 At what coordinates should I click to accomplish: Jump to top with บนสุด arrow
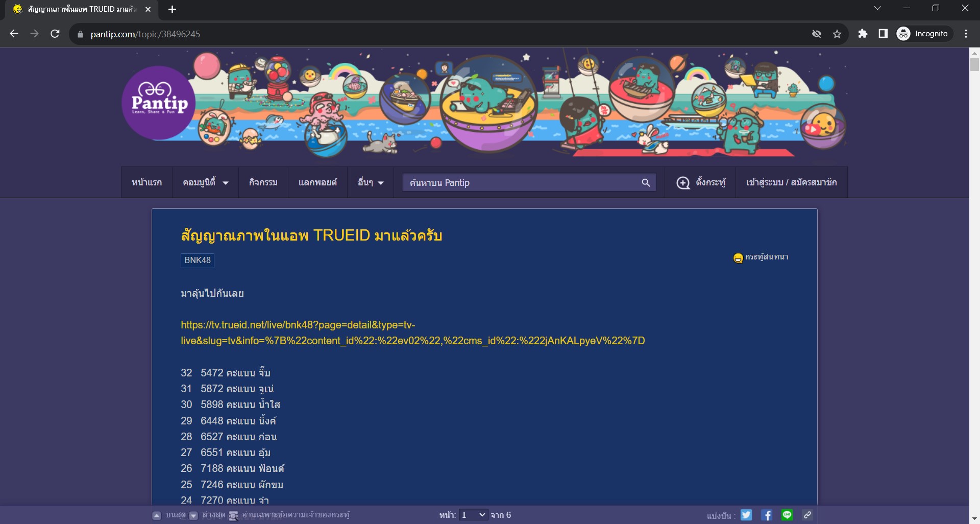coord(157,515)
